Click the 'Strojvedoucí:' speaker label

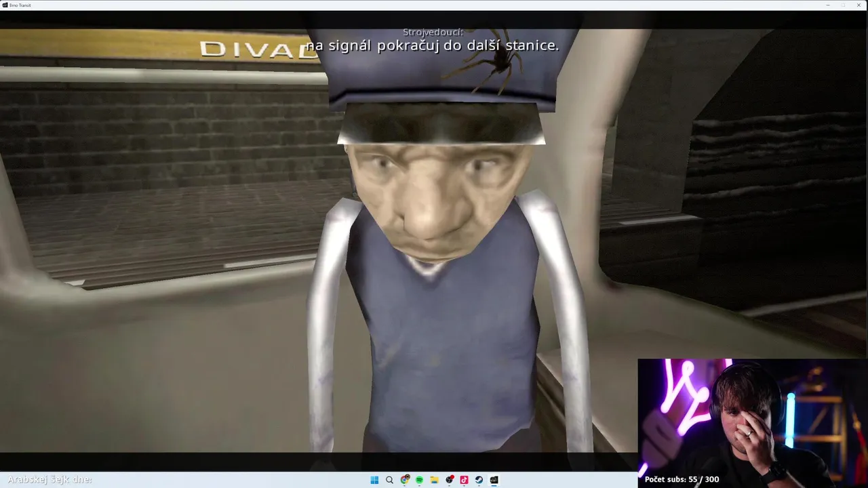pyautogui.click(x=433, y=32)
